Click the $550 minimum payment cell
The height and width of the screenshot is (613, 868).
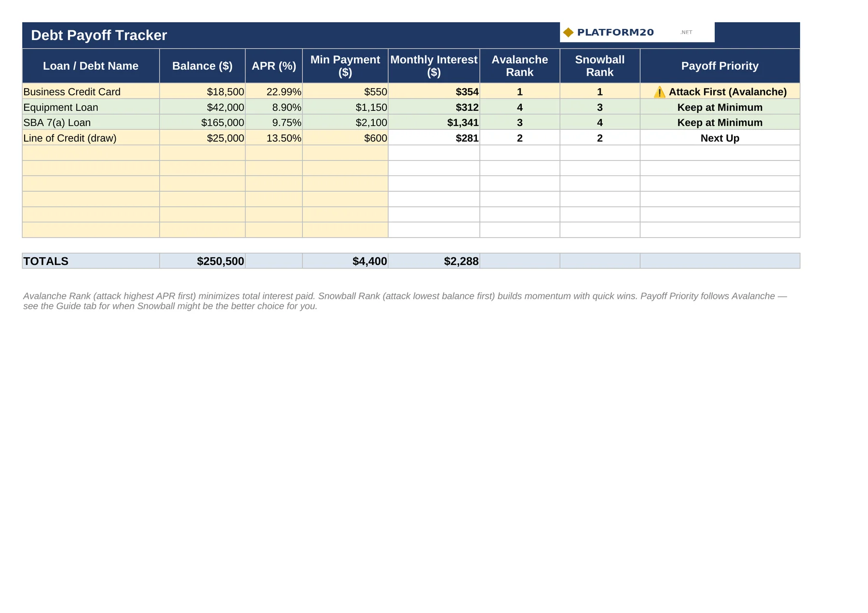click(345, 92)
